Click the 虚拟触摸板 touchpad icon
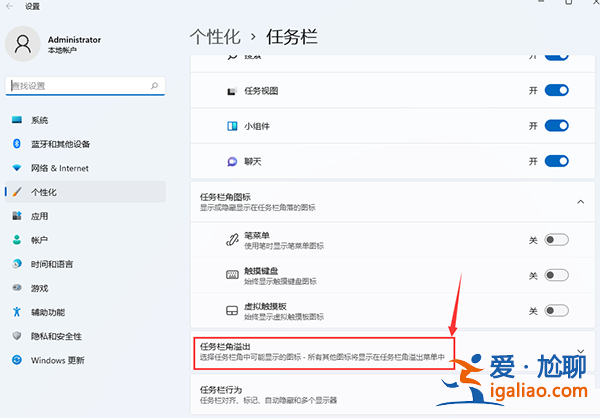 point(232,310)
